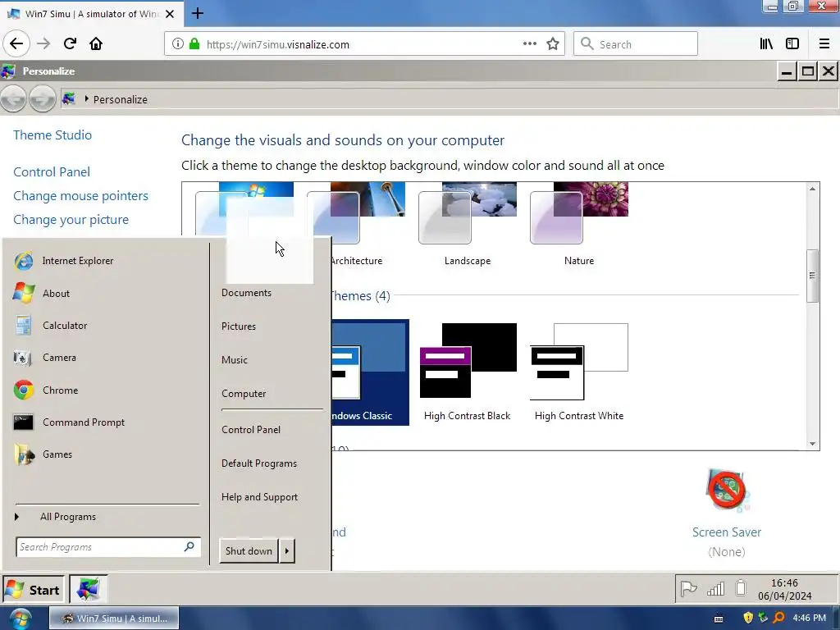The width and height of the screenshot is (840, 630).
Task: Click the Firefox Search box
Action: click(636, 44)
